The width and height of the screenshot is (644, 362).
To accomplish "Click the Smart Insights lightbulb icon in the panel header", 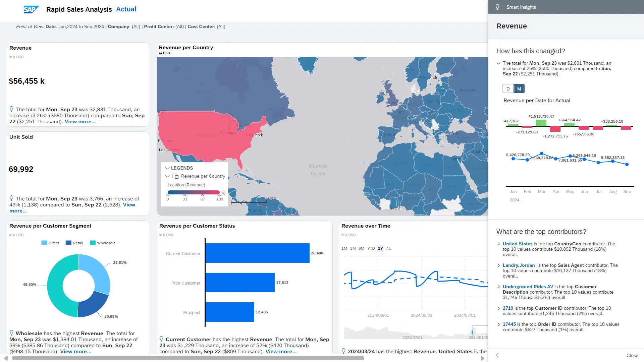I will 497,7.
